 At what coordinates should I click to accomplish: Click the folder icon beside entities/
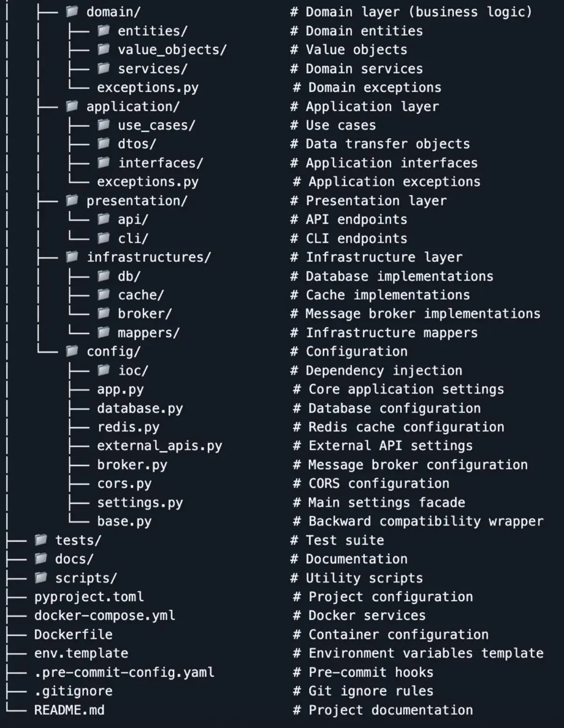[x=103, y=31]
